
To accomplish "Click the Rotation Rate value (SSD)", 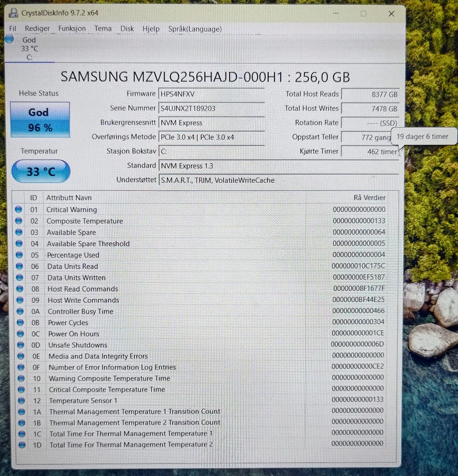I will pos(370,123).
